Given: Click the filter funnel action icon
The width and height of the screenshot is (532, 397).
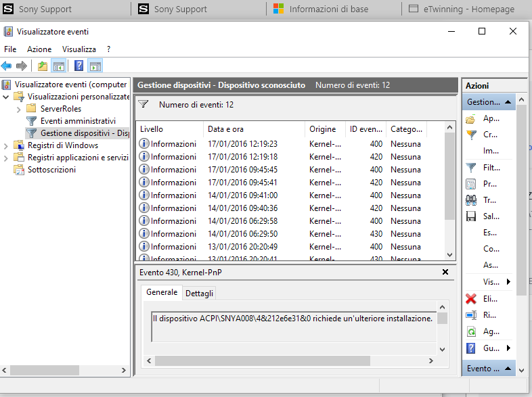Looking at the screenshot, I should tap(471, 167).
